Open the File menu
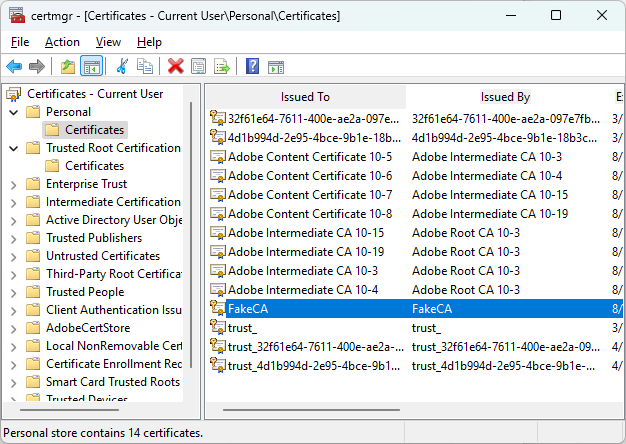Screen dimensions: 626x444 click(x=20, y=42)
